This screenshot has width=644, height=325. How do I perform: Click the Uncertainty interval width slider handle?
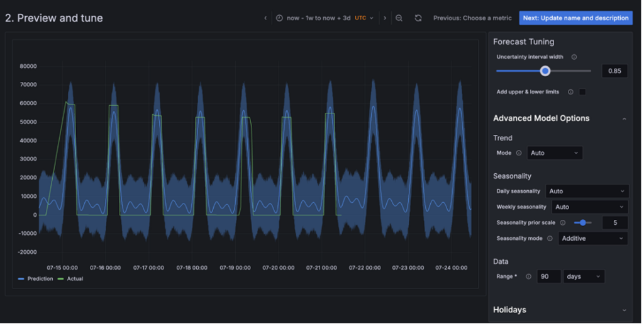click(x=545, y=71)
